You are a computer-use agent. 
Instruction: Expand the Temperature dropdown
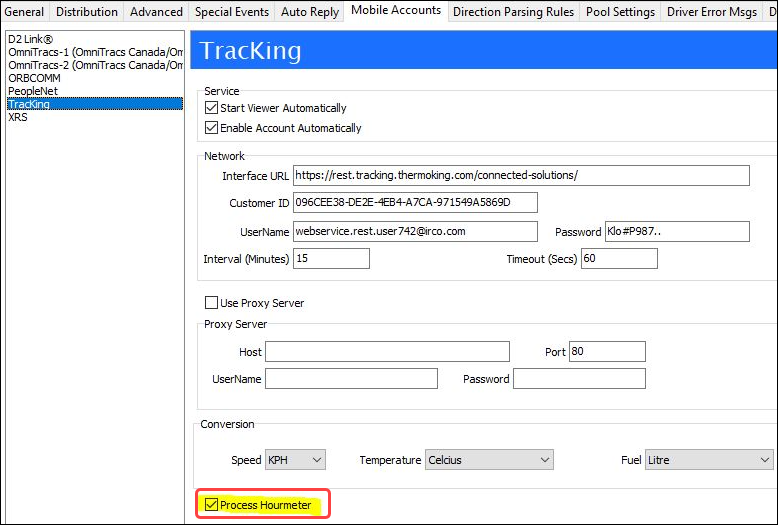coord(489,460)
